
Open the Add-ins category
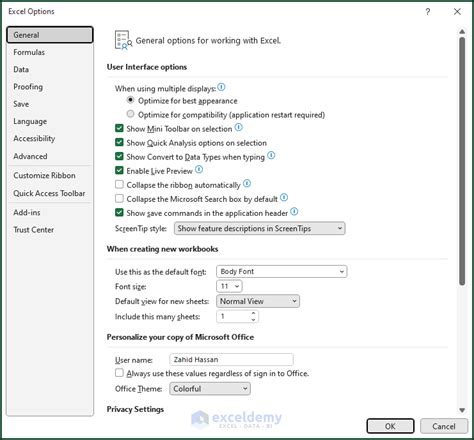(50, 212)
